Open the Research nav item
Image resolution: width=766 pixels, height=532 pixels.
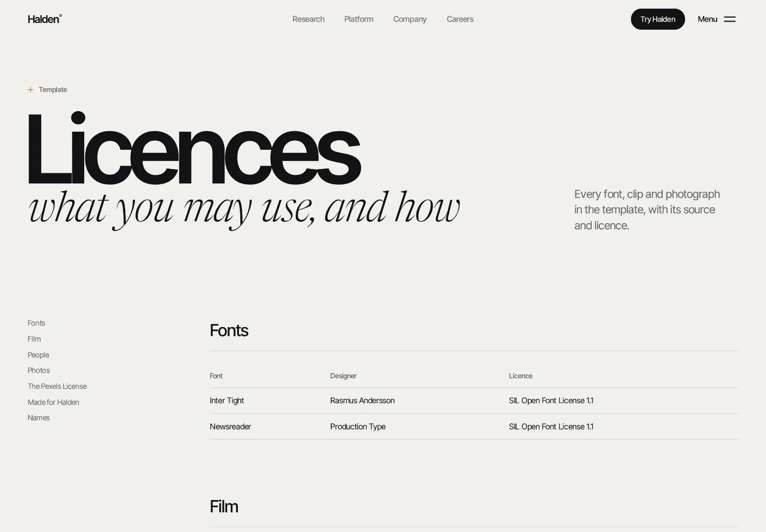point(308,19)
